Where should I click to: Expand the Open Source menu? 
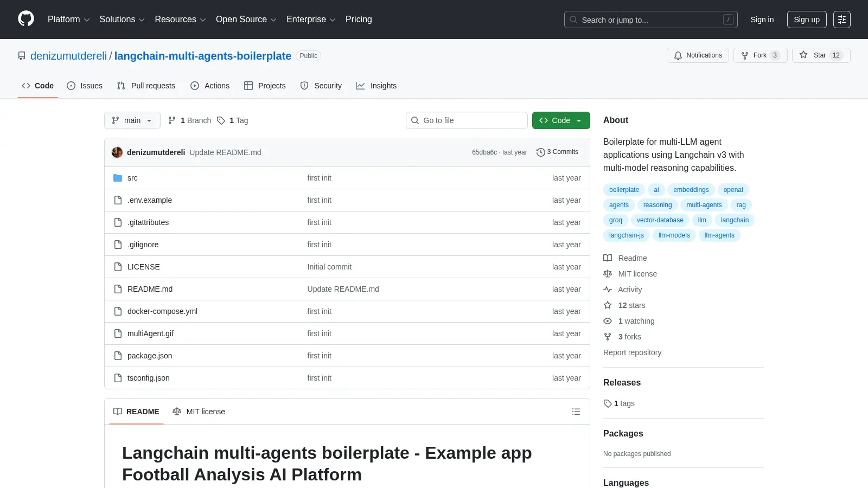point(246,20)
